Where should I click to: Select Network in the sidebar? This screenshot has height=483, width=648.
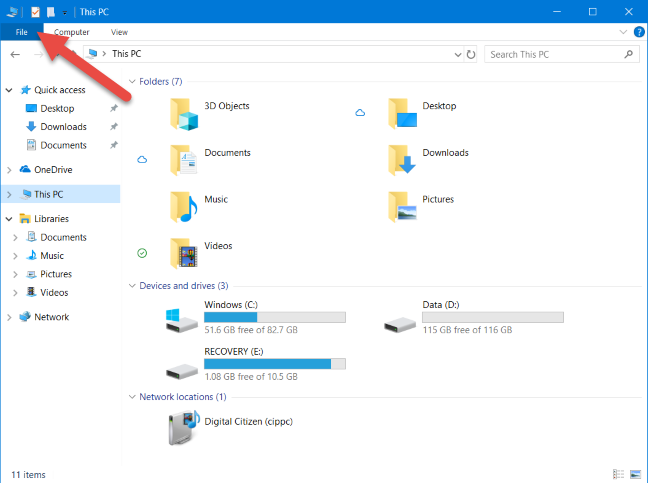[x=51, y=317]
